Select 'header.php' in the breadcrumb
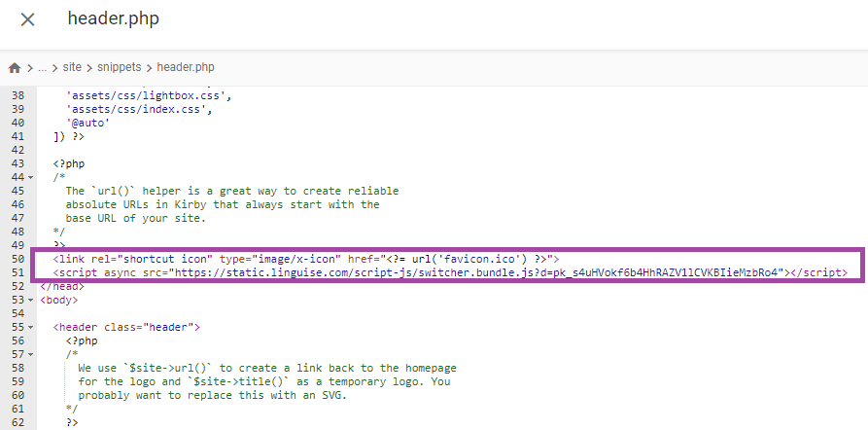Viewport: 868px width, 430px height. (x=186, y=67)
